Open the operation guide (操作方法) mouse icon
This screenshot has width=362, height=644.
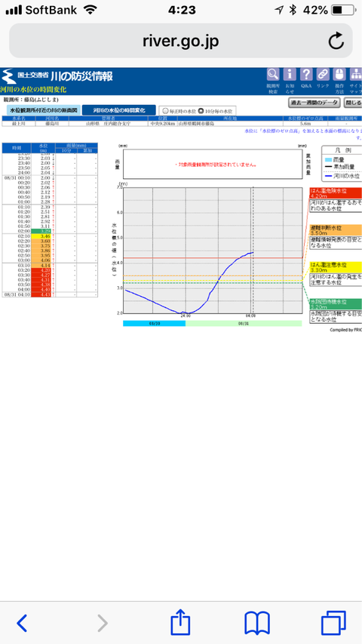click(x=339, y=74)
